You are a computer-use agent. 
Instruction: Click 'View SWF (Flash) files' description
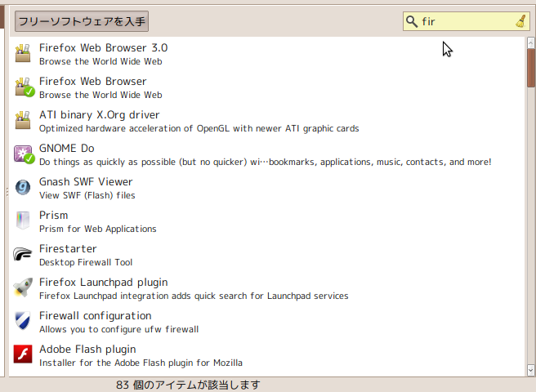click(x=87, y=195)
